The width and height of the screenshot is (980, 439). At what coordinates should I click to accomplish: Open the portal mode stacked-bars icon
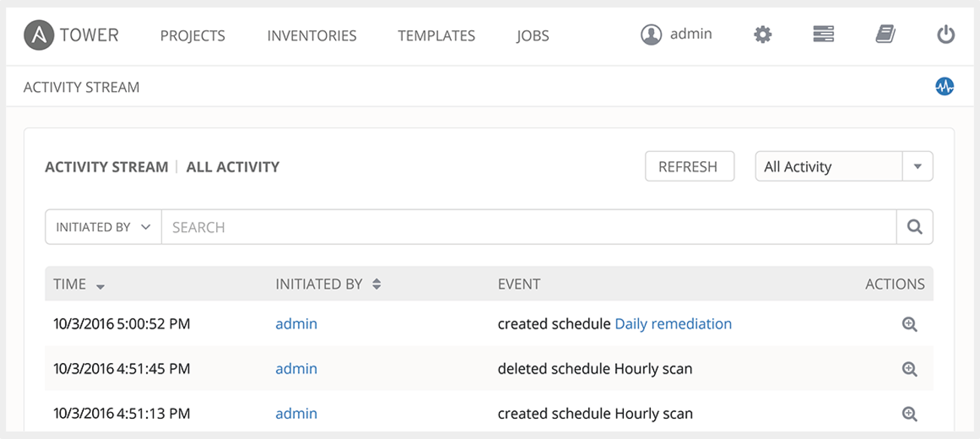coord(823,34)
